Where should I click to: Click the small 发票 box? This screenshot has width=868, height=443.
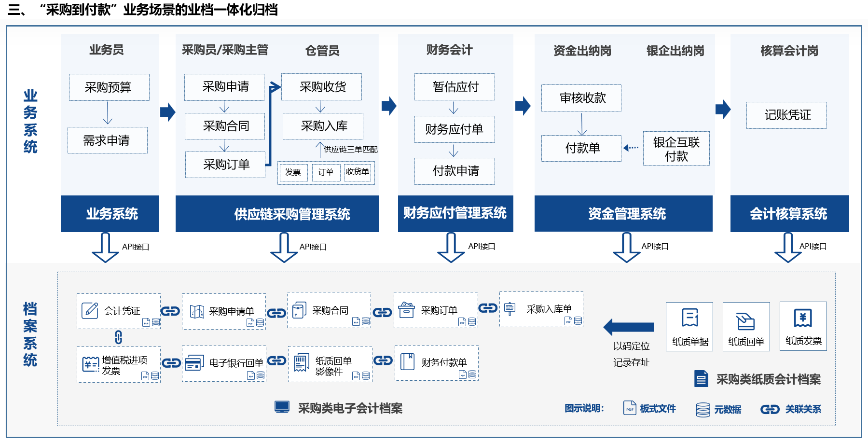294,172
